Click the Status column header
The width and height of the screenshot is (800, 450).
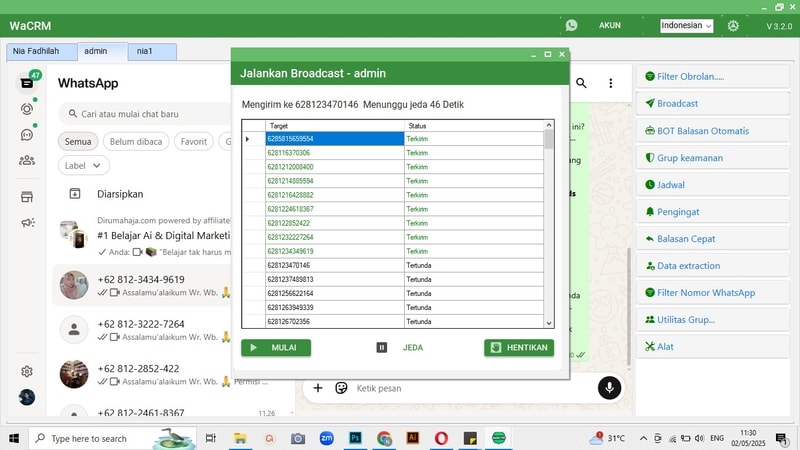[474, 126]
